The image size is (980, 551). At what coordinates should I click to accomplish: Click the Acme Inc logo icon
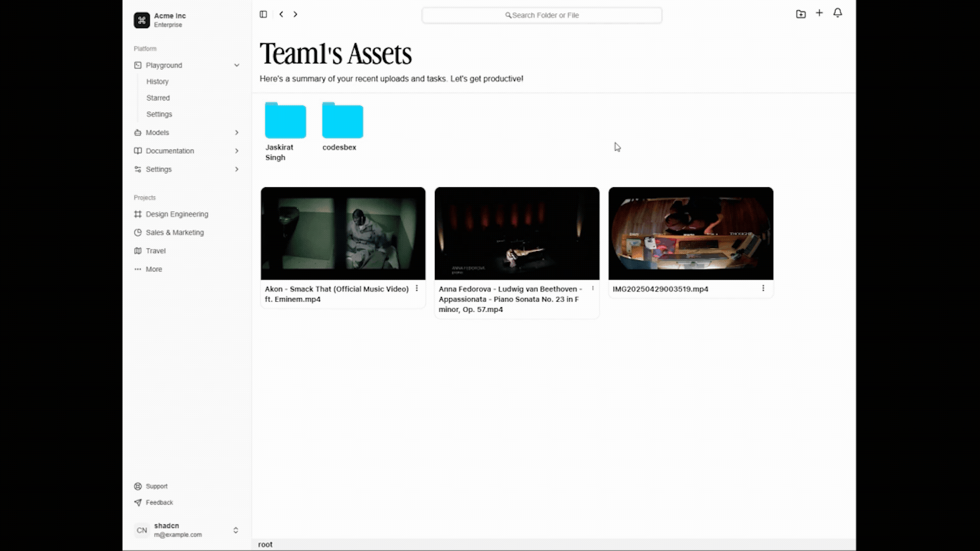pos(142,20)
